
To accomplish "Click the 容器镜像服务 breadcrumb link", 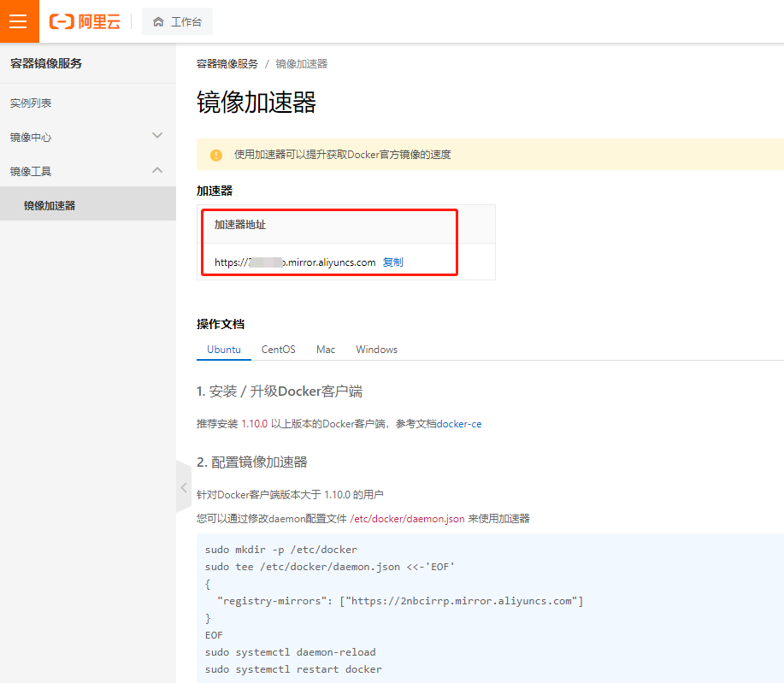I will pyautogui.click(x=227, y=64).
